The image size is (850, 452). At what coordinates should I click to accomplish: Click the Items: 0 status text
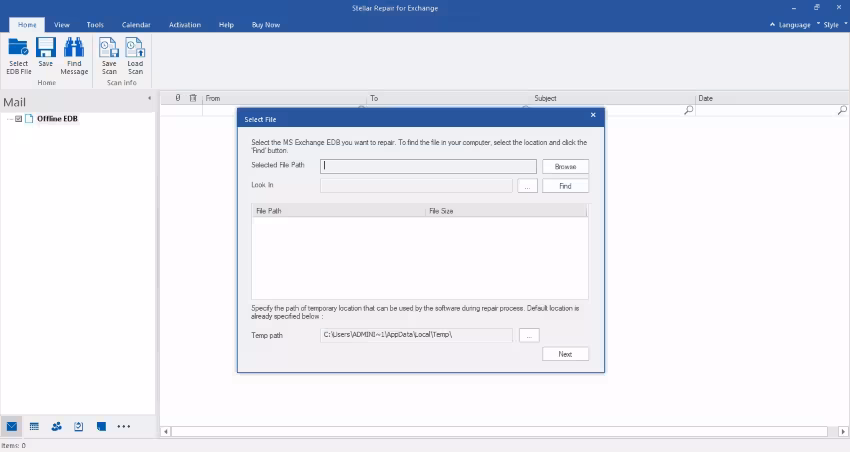pyautogui.click(x=14, y=445)
